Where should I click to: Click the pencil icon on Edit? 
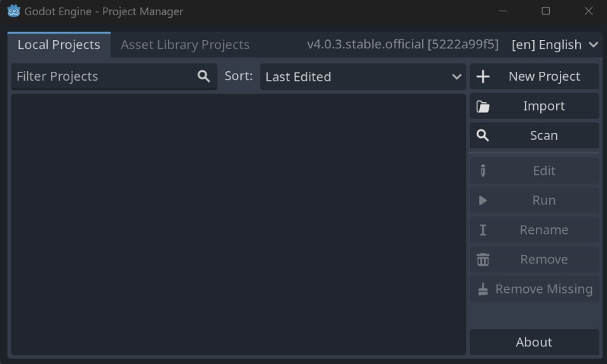pyautogui.click(x=482, y=171)
